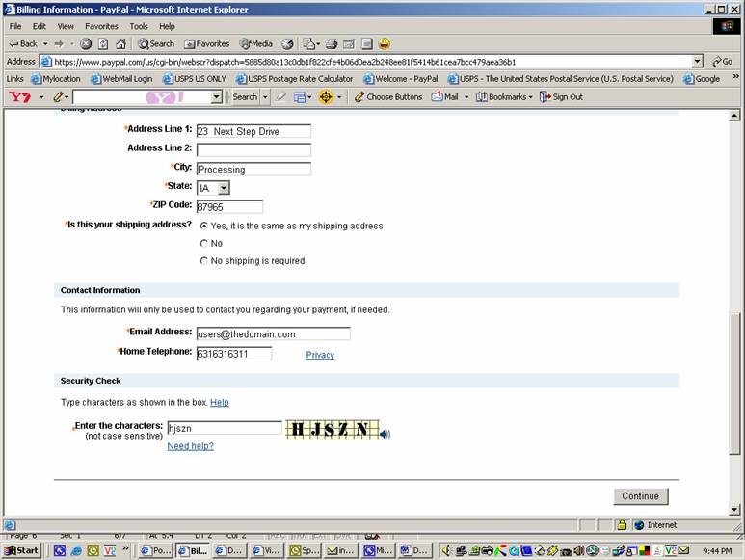This screenshot has height=560, width=745.
Task: Click the Stop loading icon
Action: 86,44
